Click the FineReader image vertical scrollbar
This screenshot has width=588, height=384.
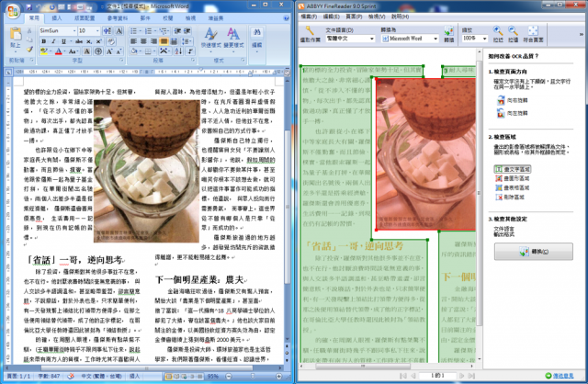click(479, 207)
